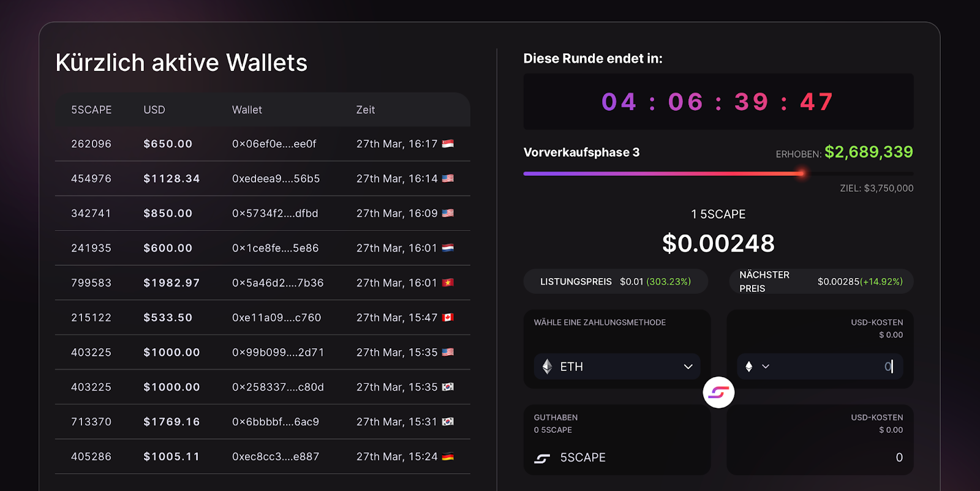Click the Zeit column header
Image resolution: width=980 pixels, height=491 pixels.
(x=366, y=110)
